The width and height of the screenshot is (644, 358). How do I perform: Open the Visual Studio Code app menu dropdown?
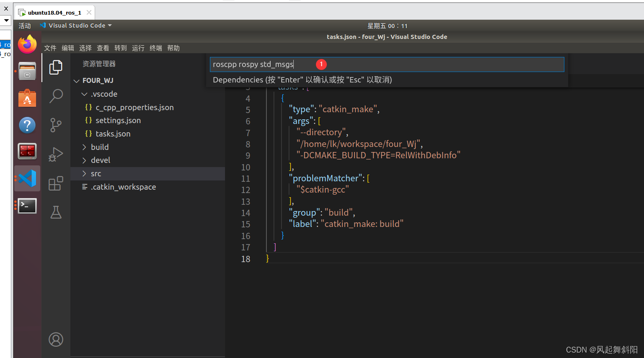[76, 26]
